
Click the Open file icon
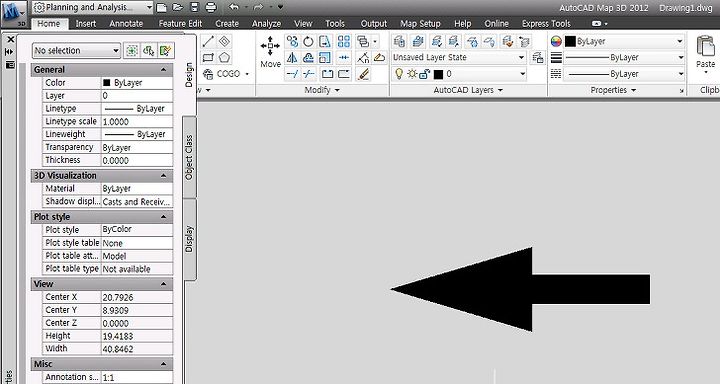[x=177, y=7]
